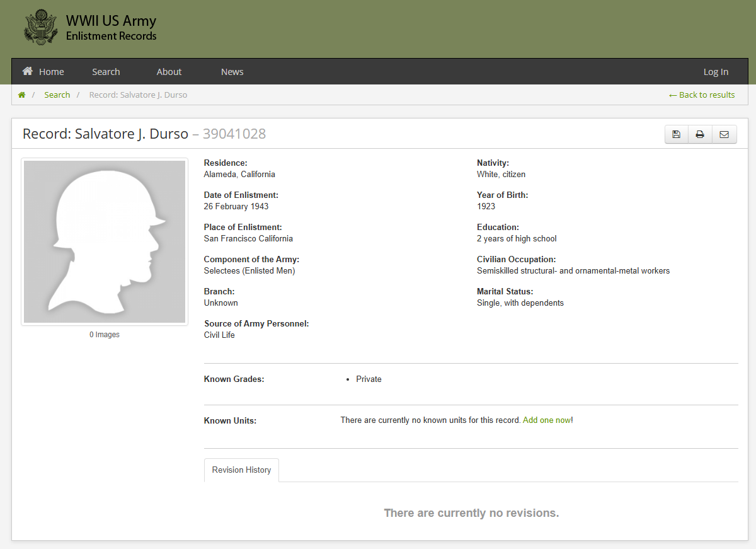The width and height of the screenshot is (756, 549).
Task: Print the record with printer icon
Action: [700, 134]
